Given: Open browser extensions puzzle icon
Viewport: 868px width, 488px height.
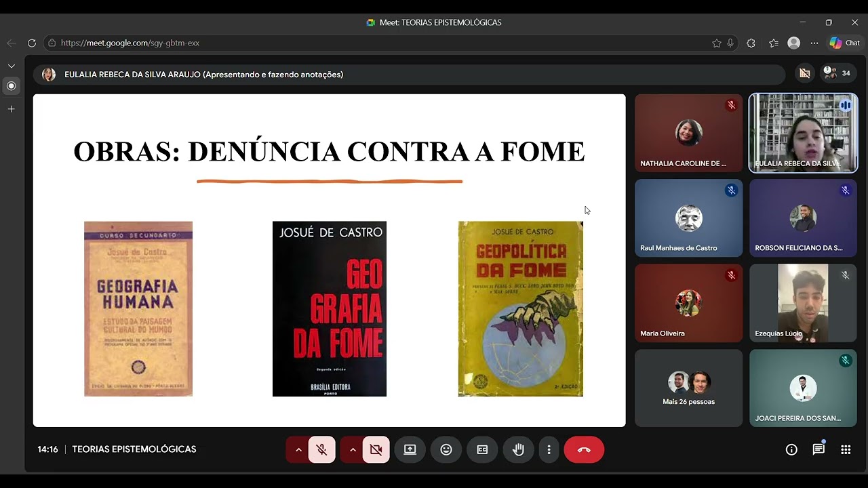Looking at the screenshot, I should 751,43.
